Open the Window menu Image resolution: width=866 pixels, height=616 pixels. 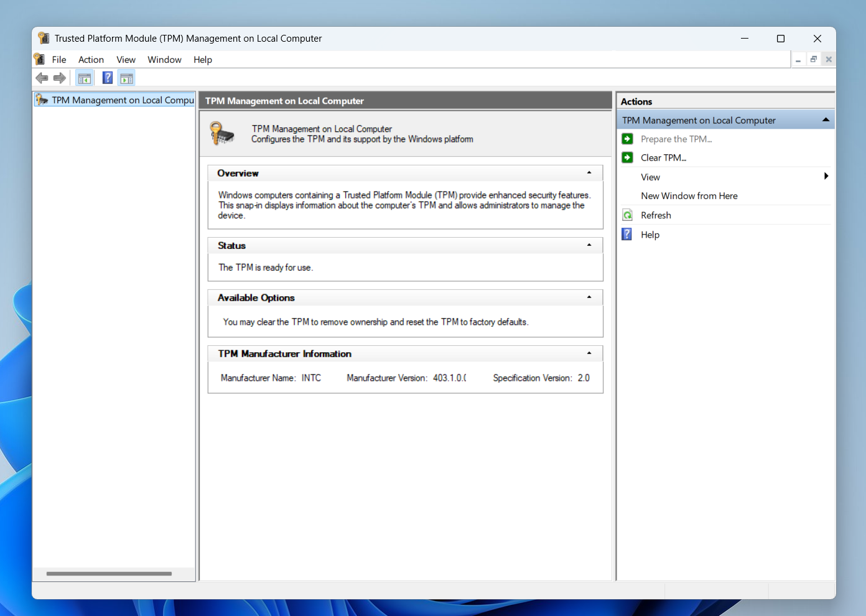pyautogui.click(x=164, y=60)
